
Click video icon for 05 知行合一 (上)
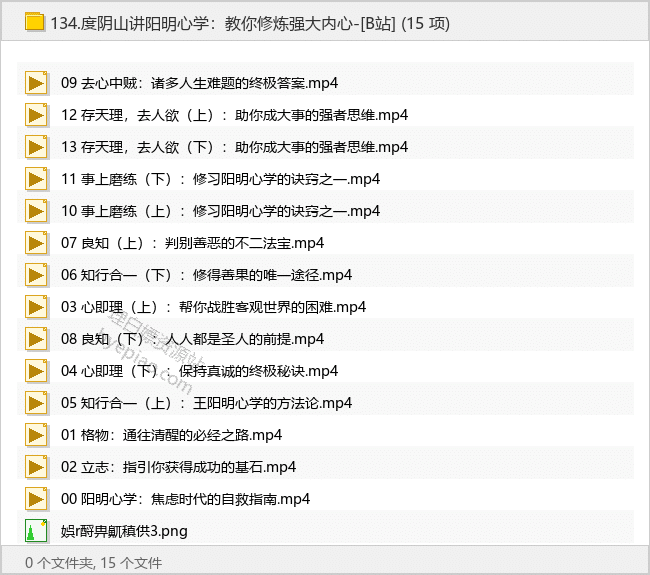36,403
